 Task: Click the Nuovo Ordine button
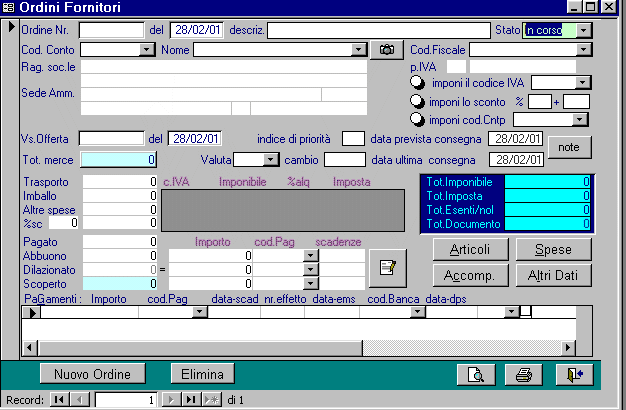coord(93,374)
